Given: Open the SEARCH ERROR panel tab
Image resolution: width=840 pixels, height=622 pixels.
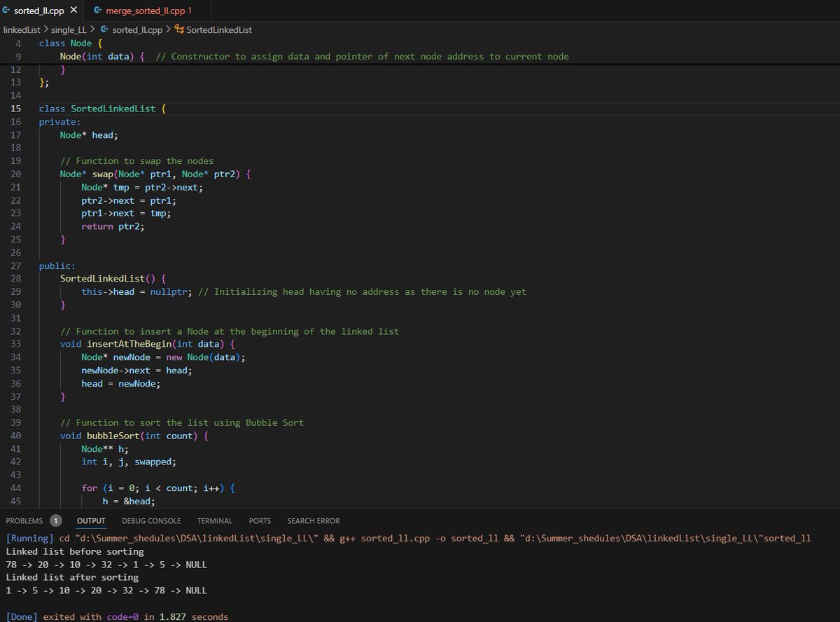Looking at the screenshot, I should coord(314,521).
